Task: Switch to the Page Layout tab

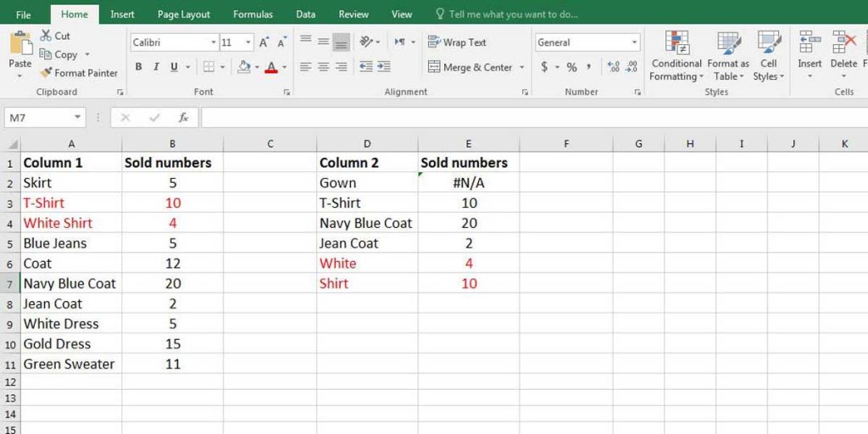Action: click(x=184, y=14)
